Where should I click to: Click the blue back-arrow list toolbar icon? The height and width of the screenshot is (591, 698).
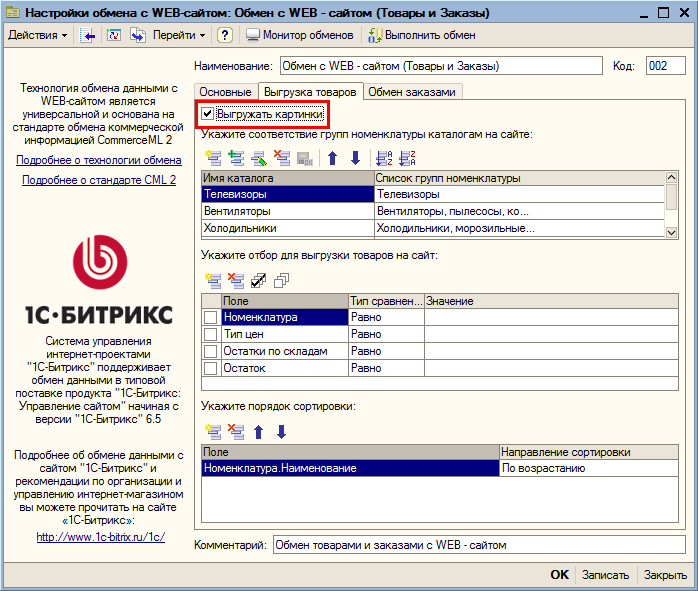coord(88,35)
